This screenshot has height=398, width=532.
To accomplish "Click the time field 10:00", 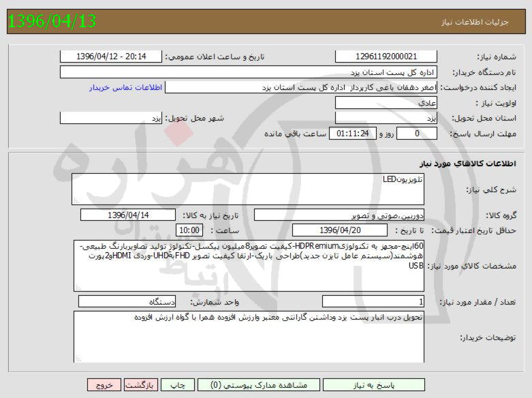I will pyautogui.click(x=189, y=230).
